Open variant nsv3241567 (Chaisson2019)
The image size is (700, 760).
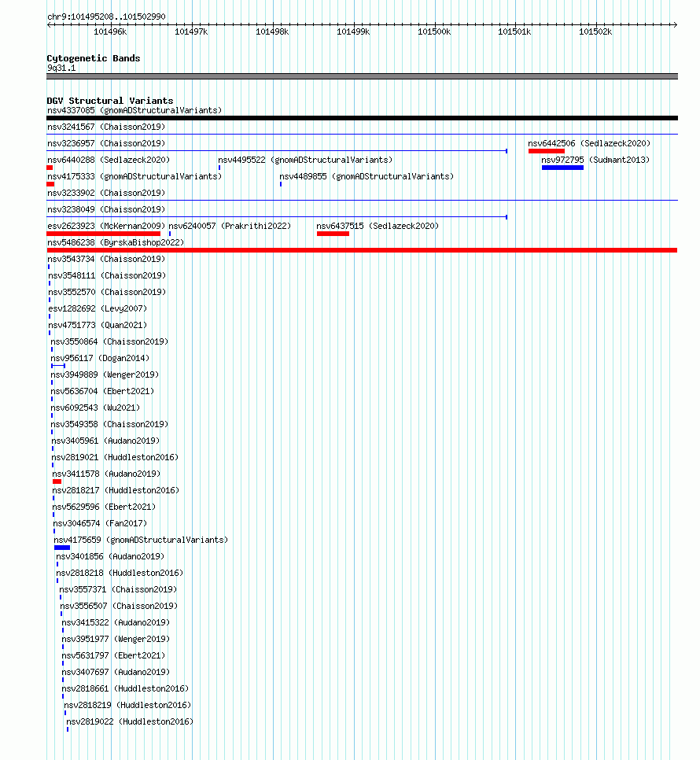[x=106, y=127]
